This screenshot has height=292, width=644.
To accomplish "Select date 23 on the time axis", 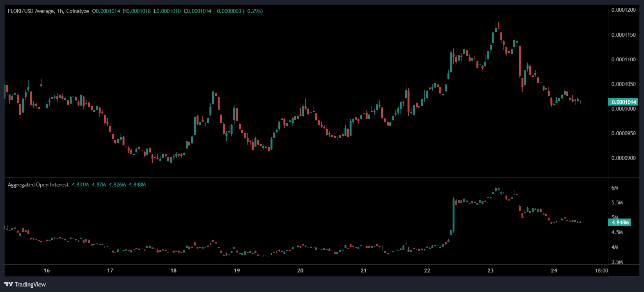I will 491,271.
